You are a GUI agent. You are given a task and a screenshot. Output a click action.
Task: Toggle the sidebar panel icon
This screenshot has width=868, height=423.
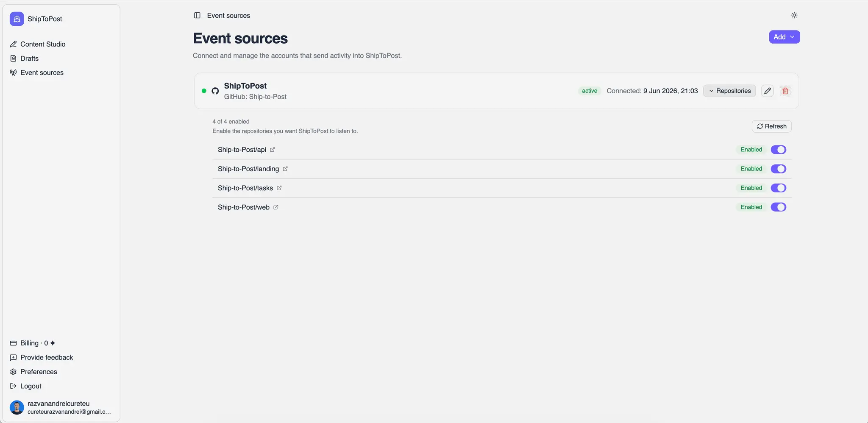pos(197,15)
